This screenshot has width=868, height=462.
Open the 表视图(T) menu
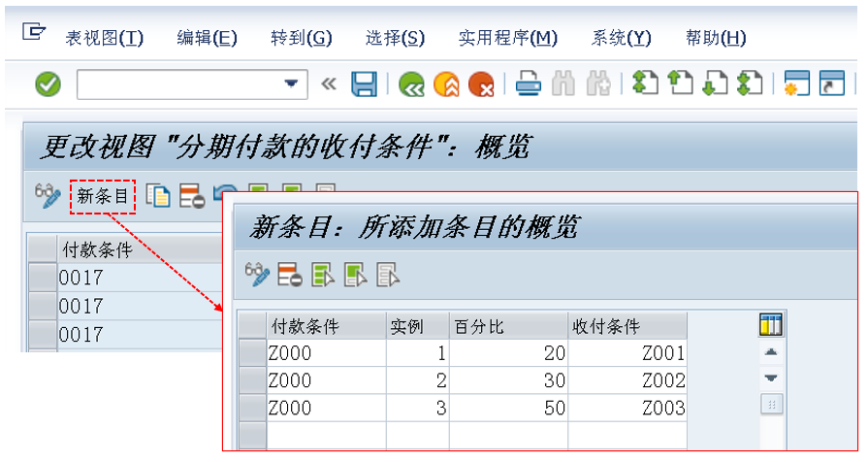coord(104,38)
